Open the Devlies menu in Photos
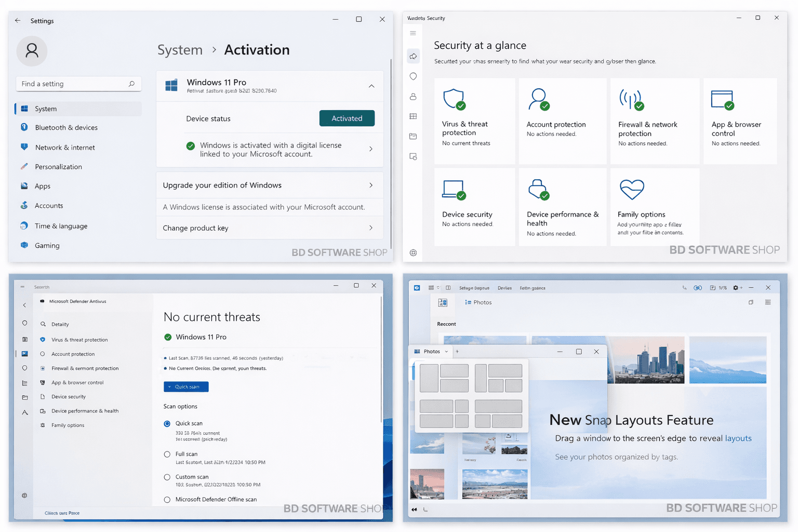Image resolution: width=798 pixels, height=532 pixels. click(x=504, y=288)
